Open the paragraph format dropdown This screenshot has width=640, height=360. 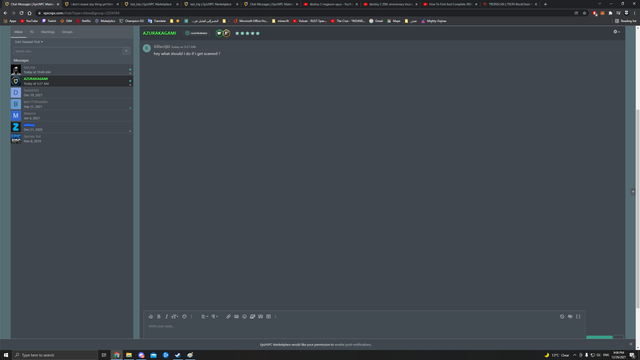215,316
